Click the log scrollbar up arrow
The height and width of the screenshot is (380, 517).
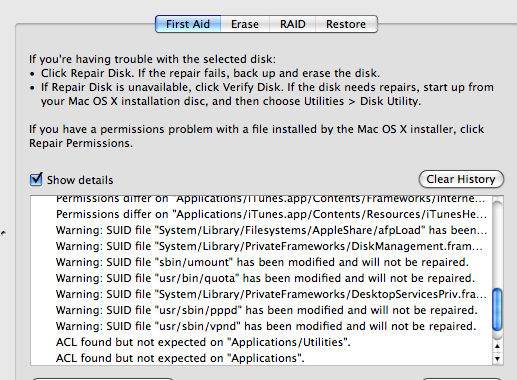tap(497, 347)
